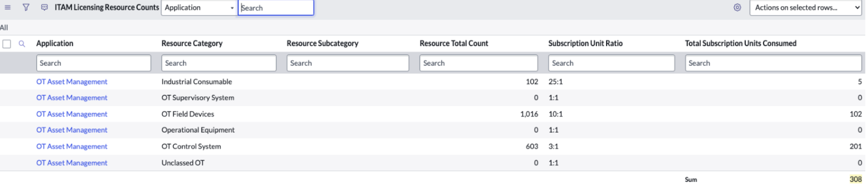868x193 pixels.
Task: Select the 308 sum total value
Action: coord(856,179)
